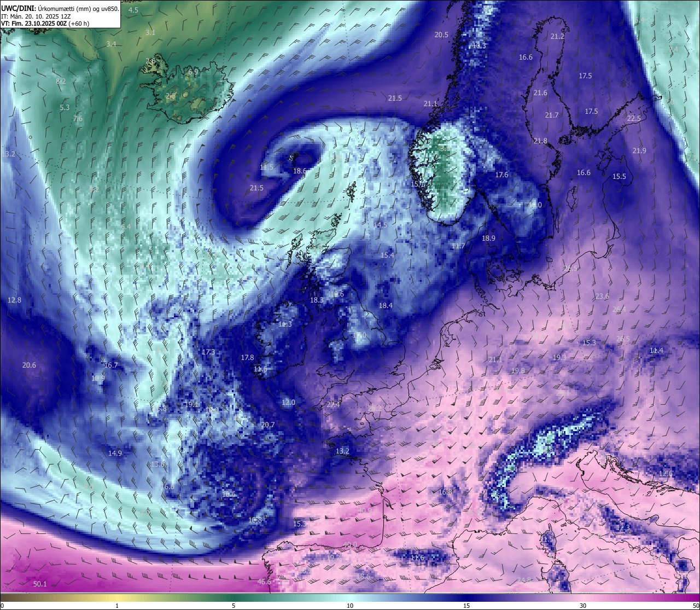Click the value 10.3 over northern Norway
The image size is (700, 610).
click(479, 46)
